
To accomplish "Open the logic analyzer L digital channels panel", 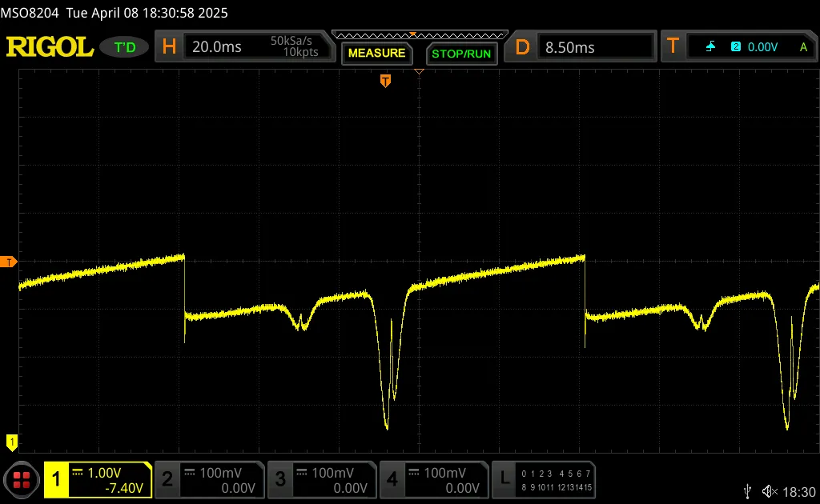I will pyautogui.click(x=544, y=479).
